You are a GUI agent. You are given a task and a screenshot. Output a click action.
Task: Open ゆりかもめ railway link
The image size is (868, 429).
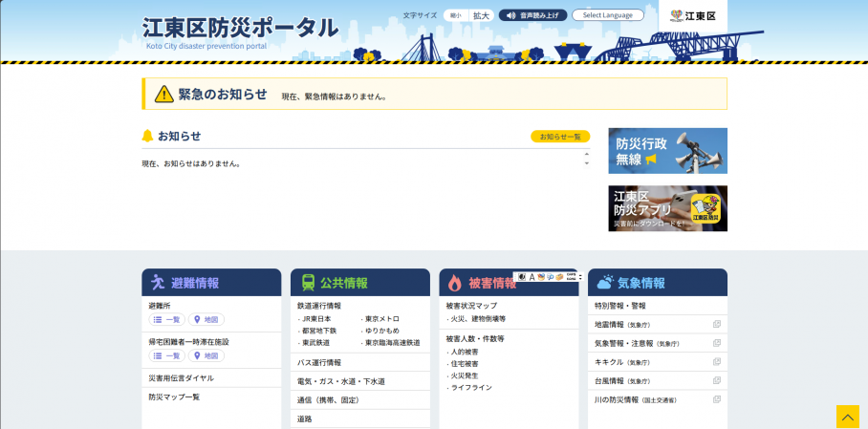pos(380,331)
